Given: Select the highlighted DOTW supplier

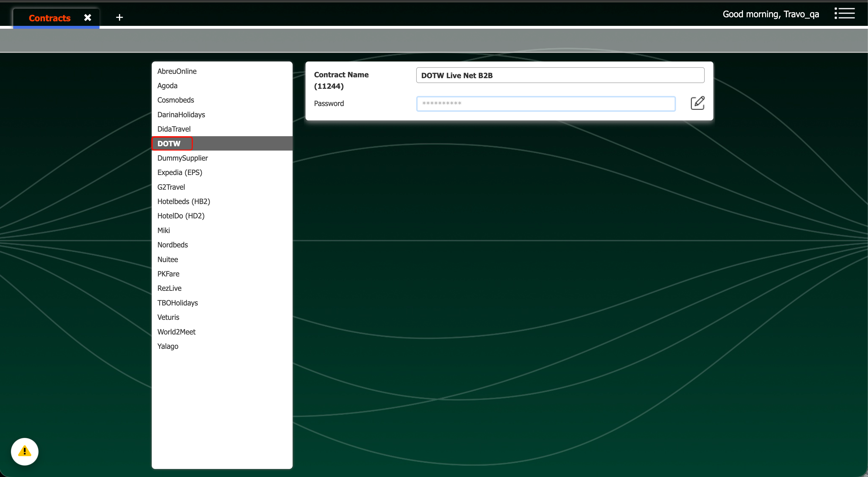Looking at the screenshot, I should (169, 143).
